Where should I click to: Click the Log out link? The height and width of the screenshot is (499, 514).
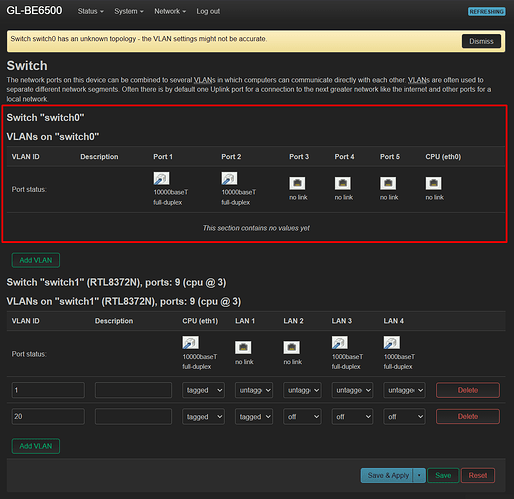tap(208, 11)
